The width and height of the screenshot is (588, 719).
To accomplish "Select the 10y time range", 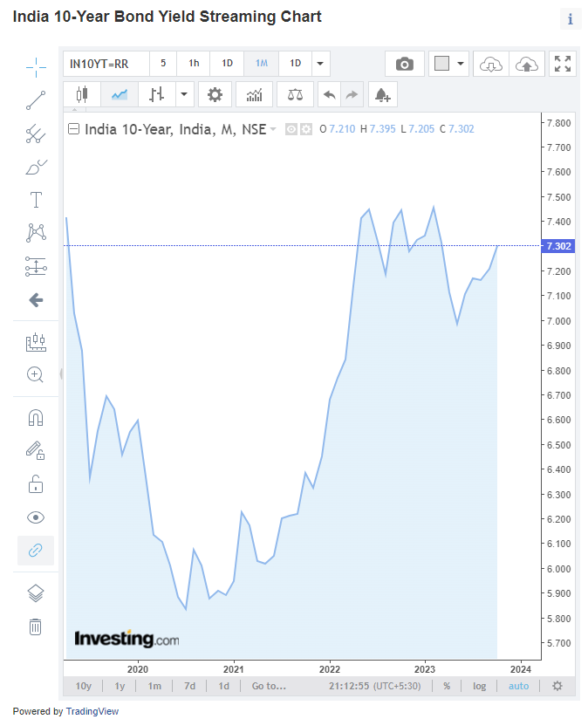I will point(84,686).
